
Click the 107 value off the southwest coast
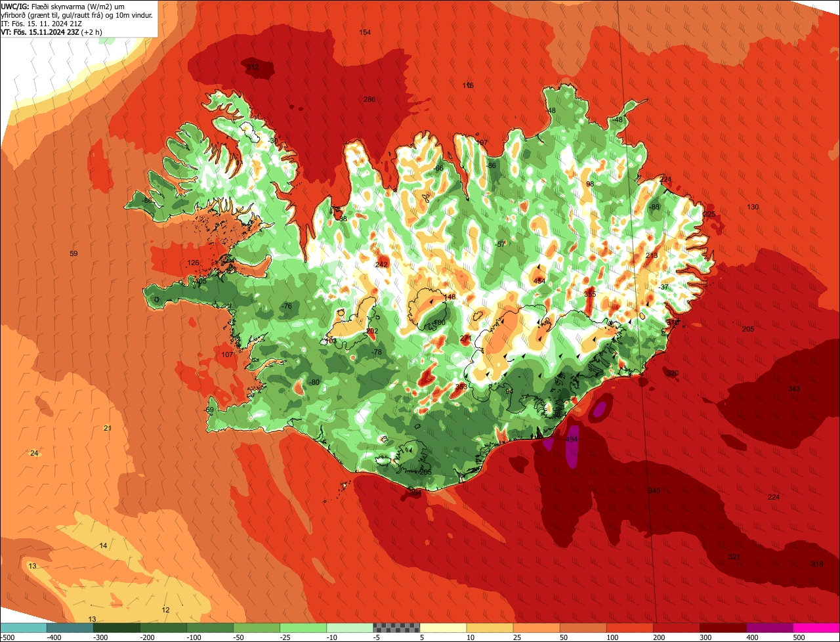pyautogui.click(x=227, y=354)
